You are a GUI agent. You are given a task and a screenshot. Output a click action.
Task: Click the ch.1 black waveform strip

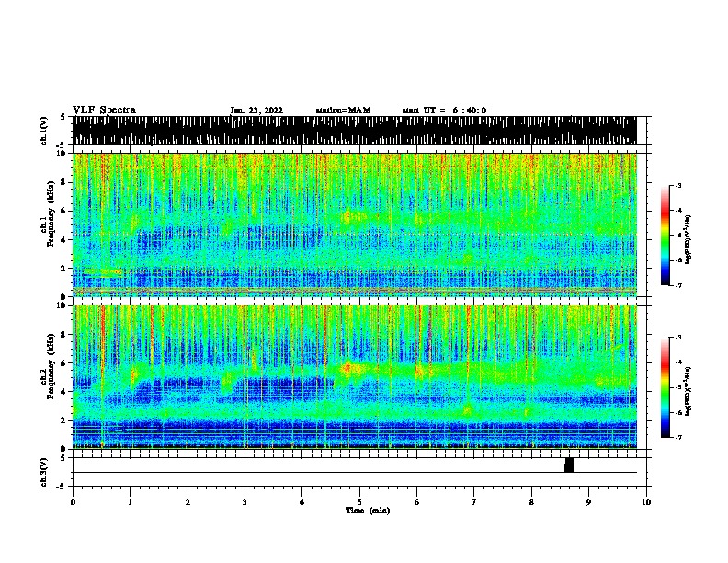pos(355,131)
